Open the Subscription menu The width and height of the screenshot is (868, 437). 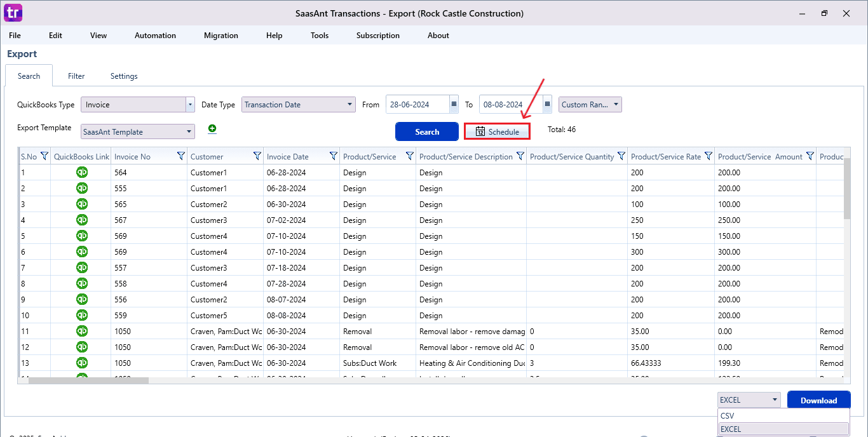coord(378,36)
